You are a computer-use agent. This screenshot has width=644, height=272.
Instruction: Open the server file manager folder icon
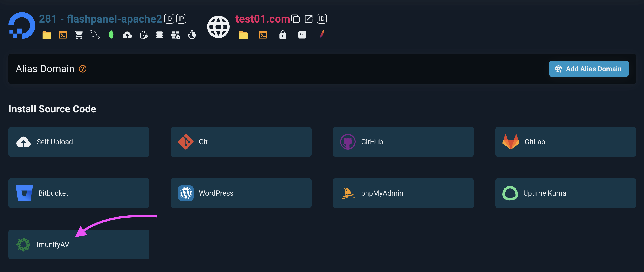pos(47,35)
